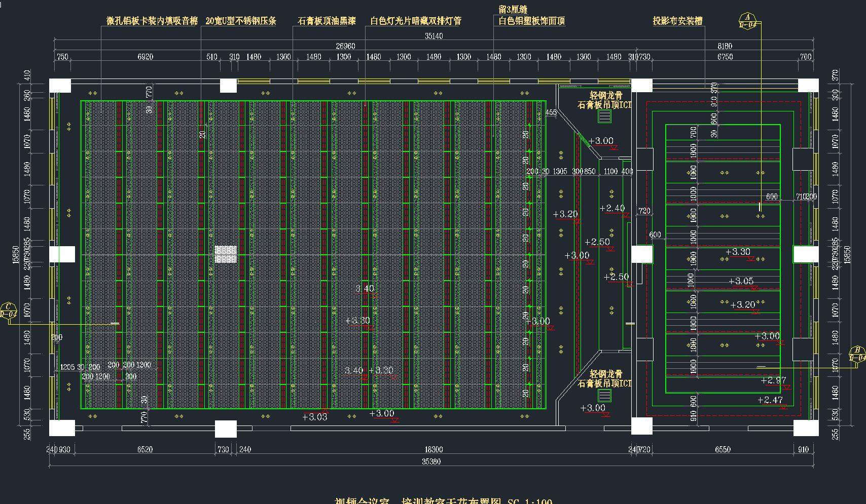The image size is (866, 504).
Task: Click the 20宽U型不锈钢压条 annotation label
Action: click(x=241, y=21)
